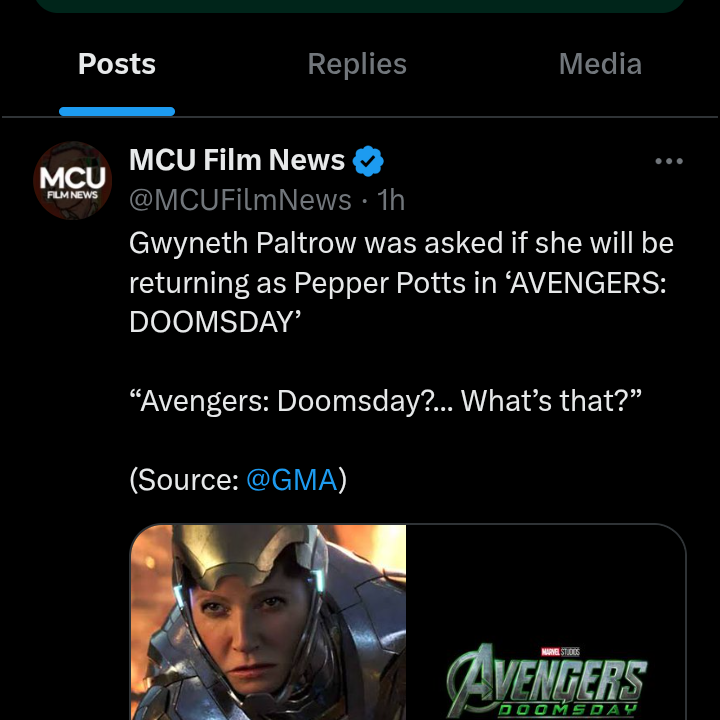Click the blue verified badge icon

pos(368,161)
